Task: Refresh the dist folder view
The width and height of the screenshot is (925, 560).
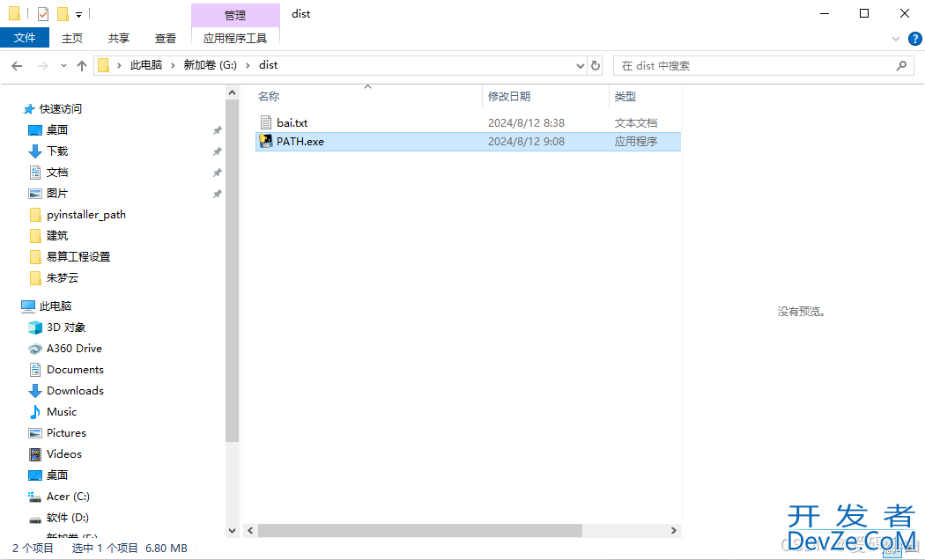Action: click(596, 65)
